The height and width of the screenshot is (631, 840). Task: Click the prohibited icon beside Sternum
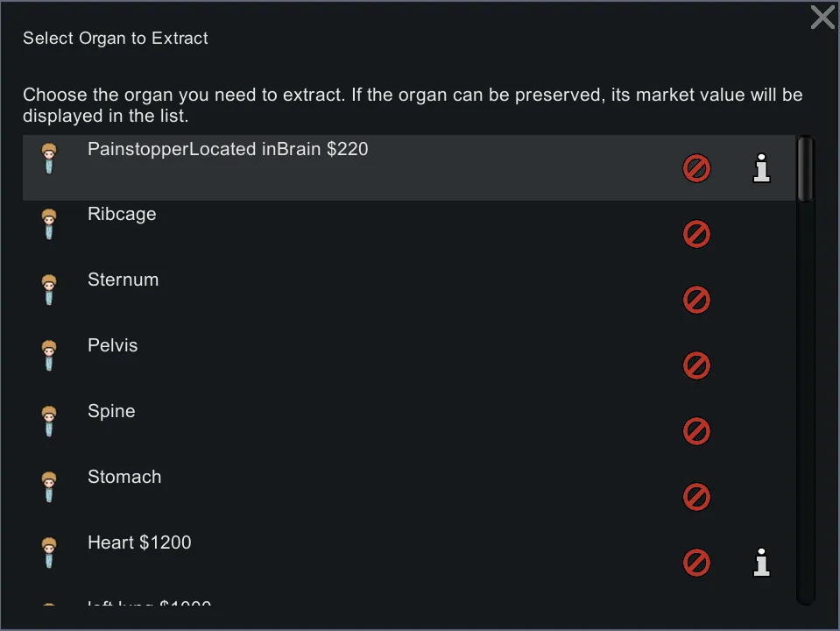tap(696, 300)
